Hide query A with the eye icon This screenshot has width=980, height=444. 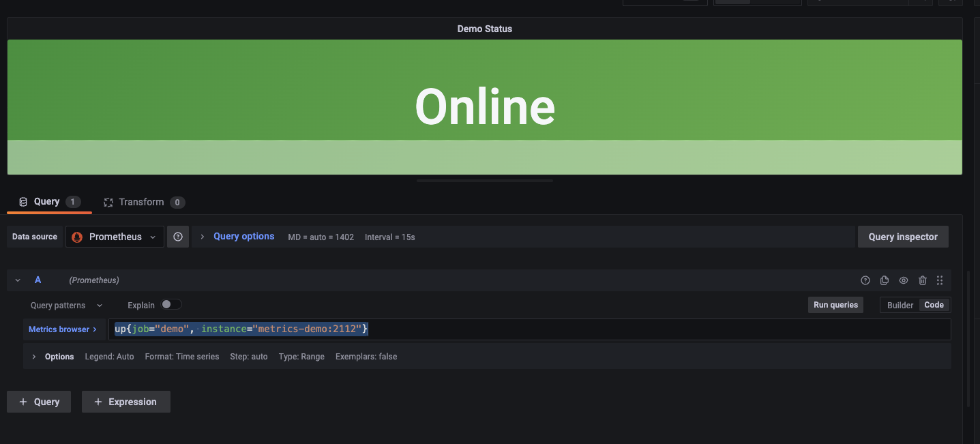(904, 280)
